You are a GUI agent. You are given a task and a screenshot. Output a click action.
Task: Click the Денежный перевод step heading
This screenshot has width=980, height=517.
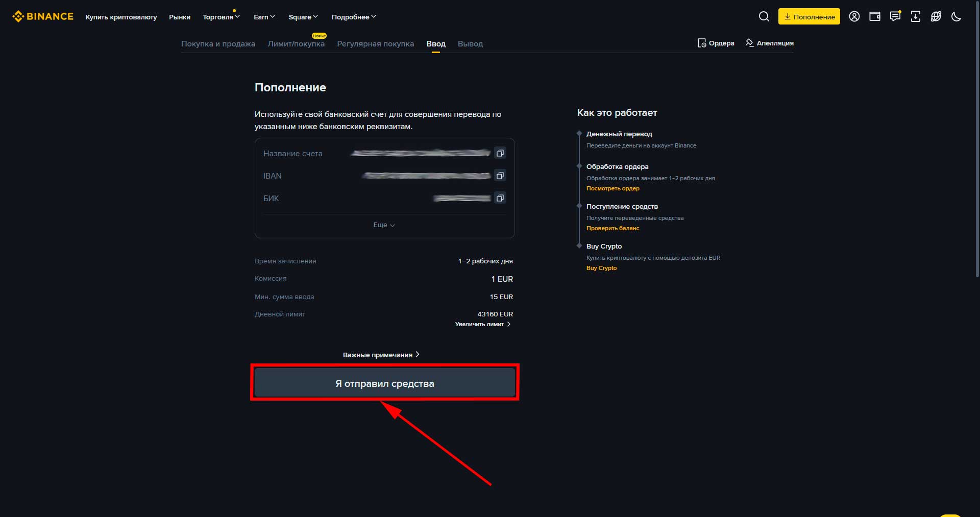point(619,134)
